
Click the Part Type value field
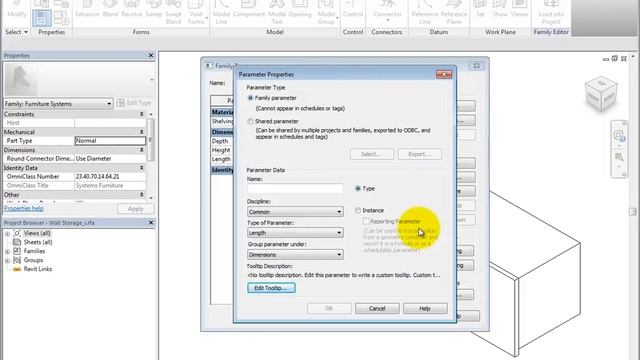pyautogui.click(x=110, y=141)
